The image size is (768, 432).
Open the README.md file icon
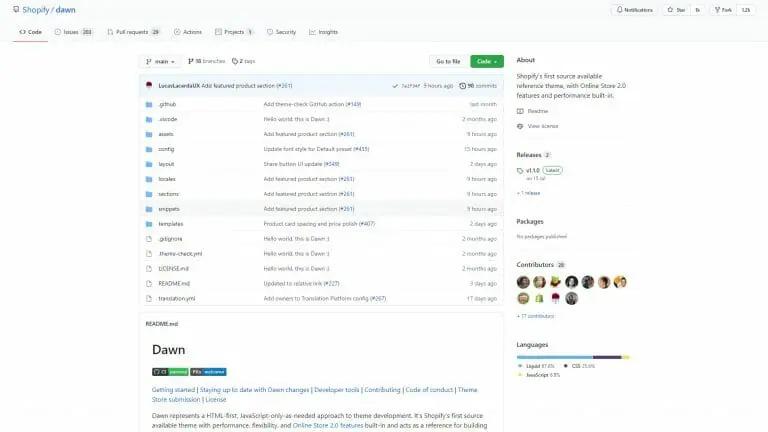(149, 283)
